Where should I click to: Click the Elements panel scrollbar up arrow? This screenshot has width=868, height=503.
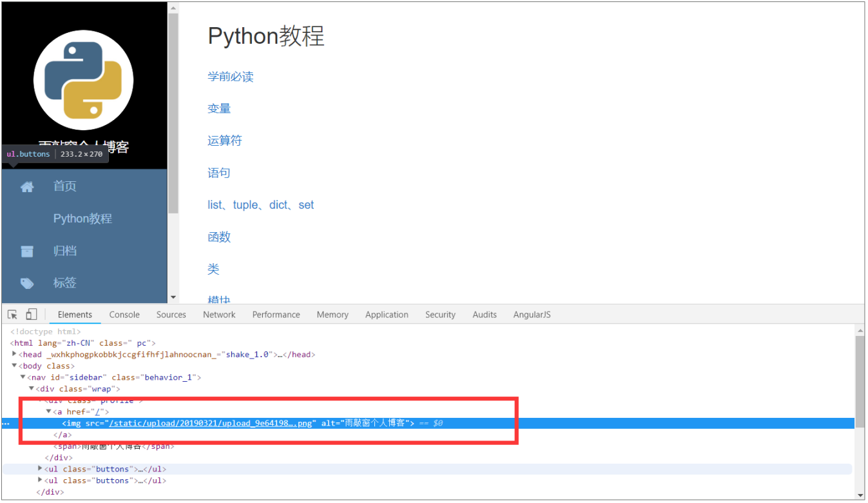(860, 330)
